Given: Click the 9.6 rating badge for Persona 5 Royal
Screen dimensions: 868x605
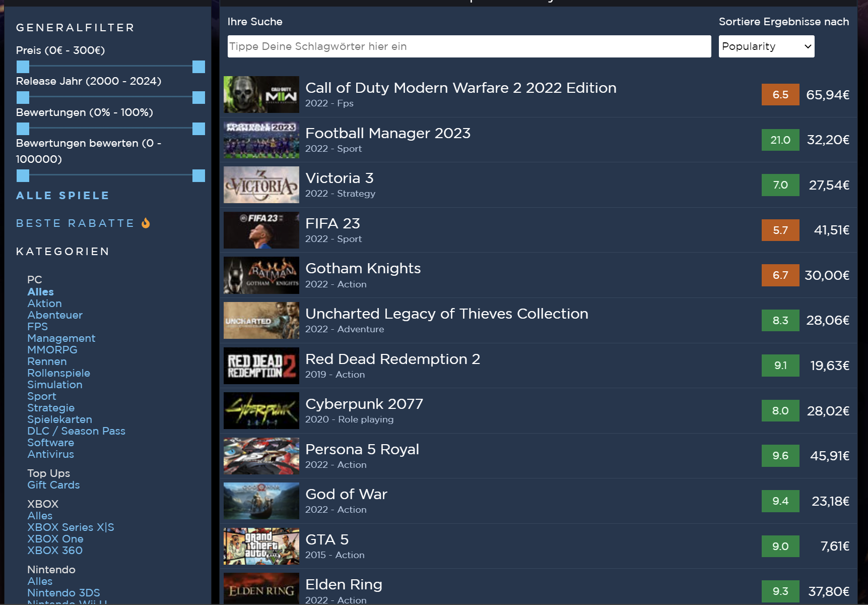Looking at the screenshot, I should point(780,456).
